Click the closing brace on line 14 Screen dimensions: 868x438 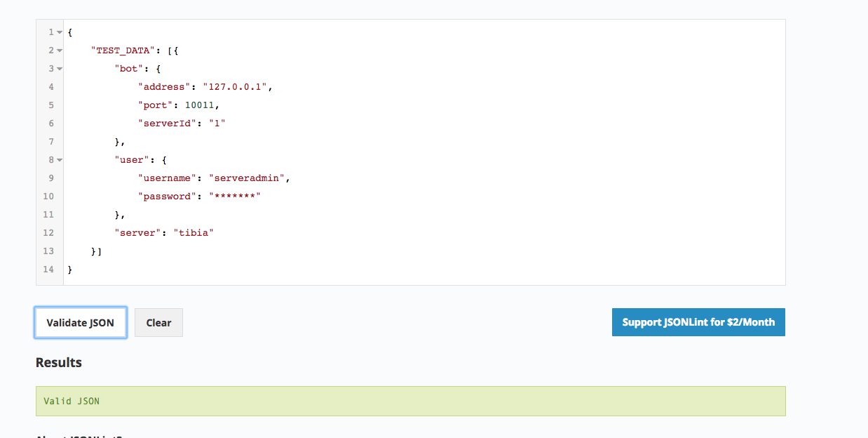tap(69, 269)
